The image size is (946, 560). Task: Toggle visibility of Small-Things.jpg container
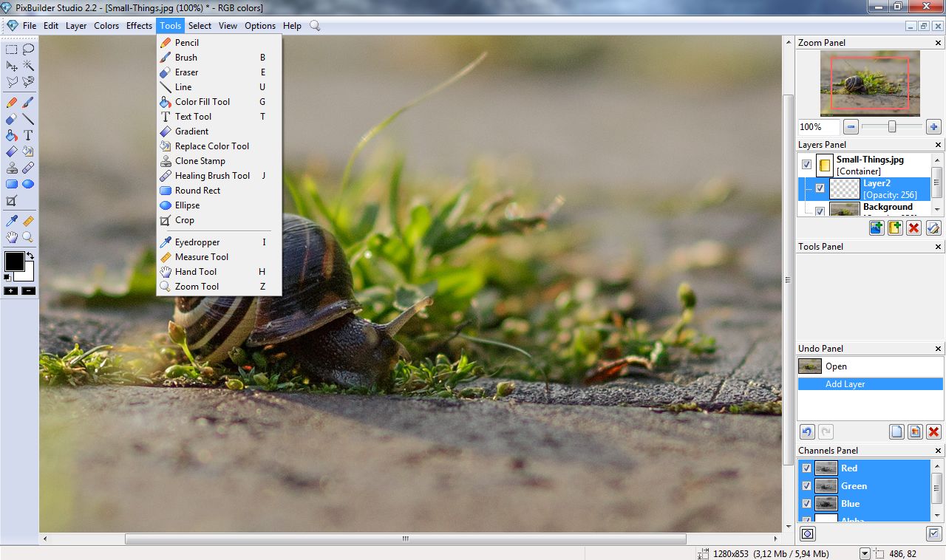806,165
